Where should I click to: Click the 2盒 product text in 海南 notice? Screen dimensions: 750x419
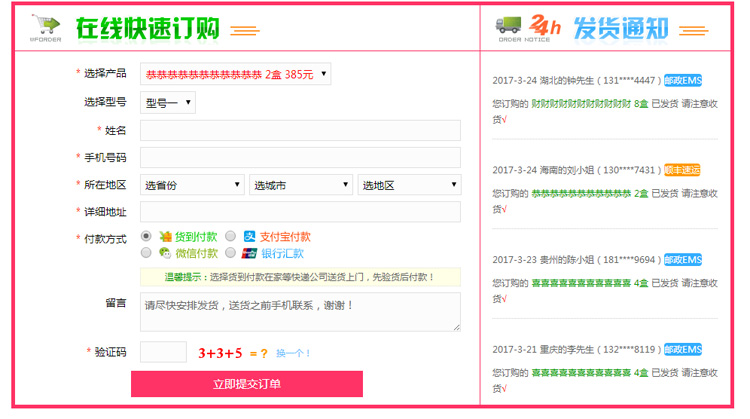pos(590,194)
